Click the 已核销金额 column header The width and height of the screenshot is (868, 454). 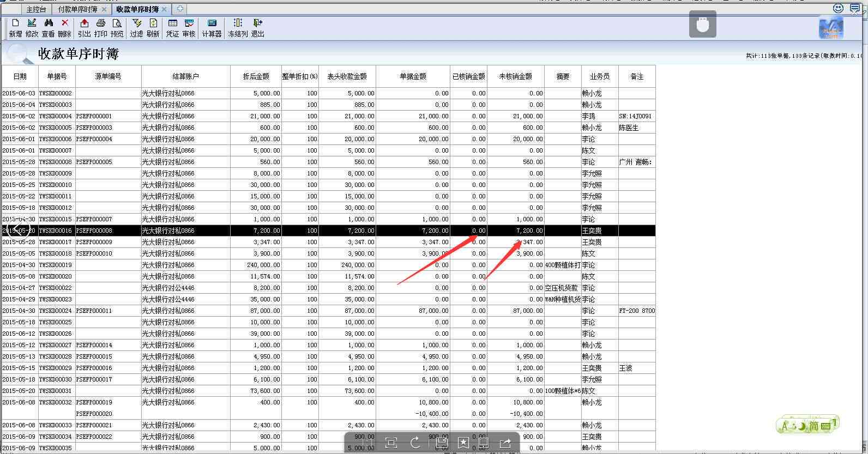468,76
